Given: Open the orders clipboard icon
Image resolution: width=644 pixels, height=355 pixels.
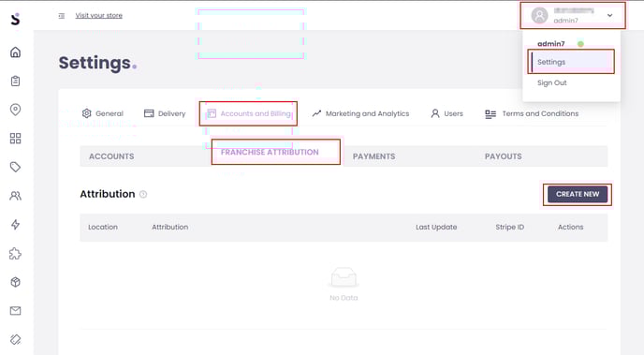Looking at the screenshot, I should [15, 81].
